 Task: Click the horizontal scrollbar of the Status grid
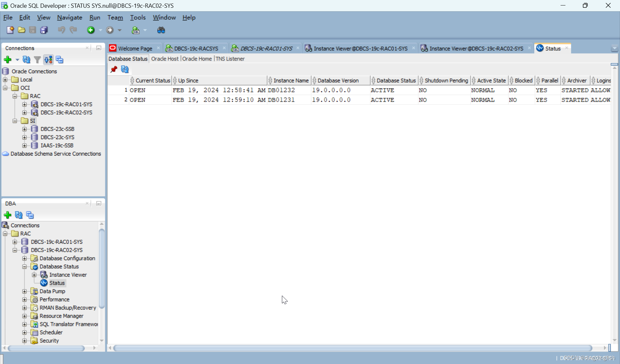click(353, 348)
